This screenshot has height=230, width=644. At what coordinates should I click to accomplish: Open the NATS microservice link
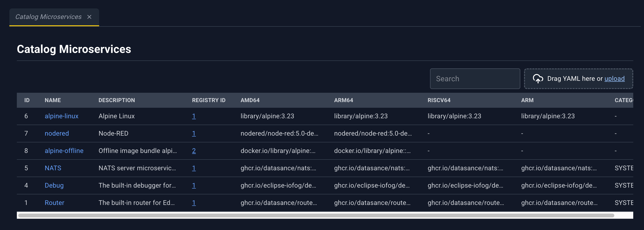tap(53, 168)
